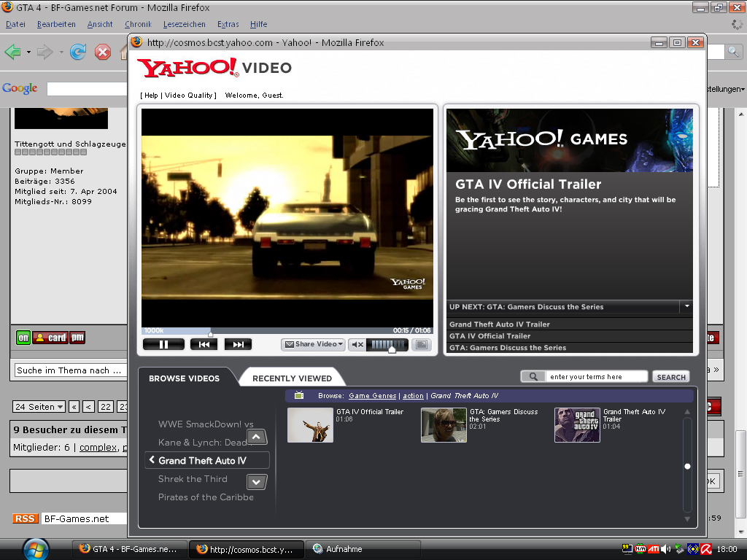Open the action genre browse link
Image resolution: width=747 pixels, height=560 pixels.
(413, 396)
